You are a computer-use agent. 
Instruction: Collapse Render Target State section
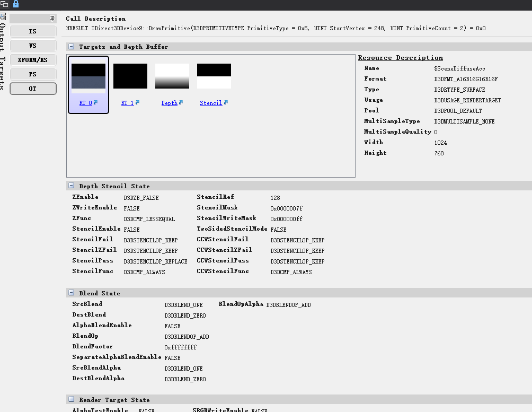(71, 399)
